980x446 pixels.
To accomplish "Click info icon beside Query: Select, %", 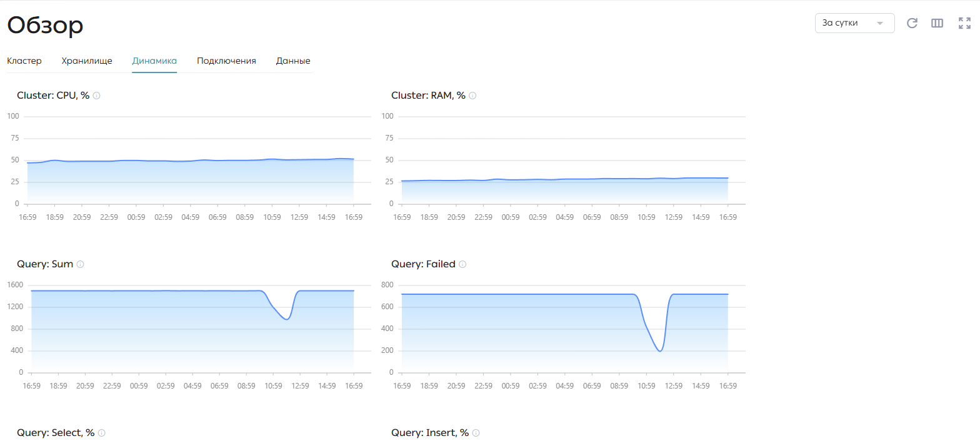I will (102, 433).
